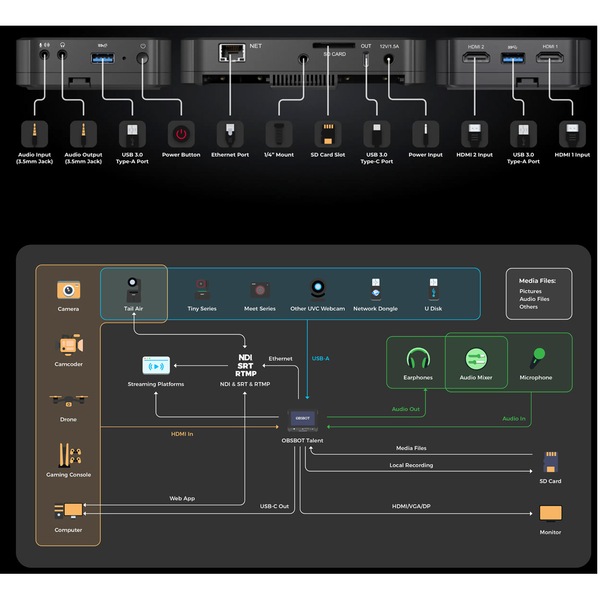The height and width of the screenshot is (600, 600).
Task: Click the Power Input icon
Action: pos(426,134)
